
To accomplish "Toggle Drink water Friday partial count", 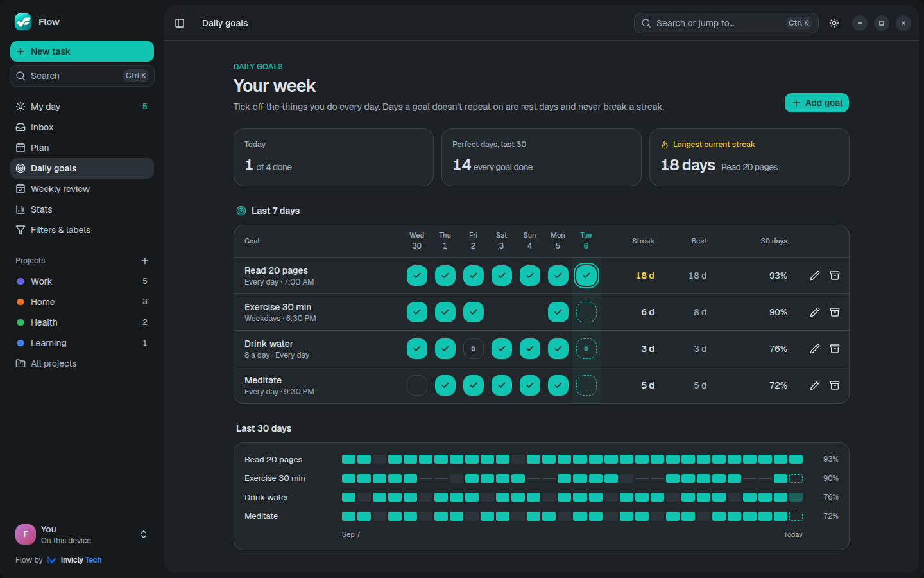I will [x=474, y=349].
